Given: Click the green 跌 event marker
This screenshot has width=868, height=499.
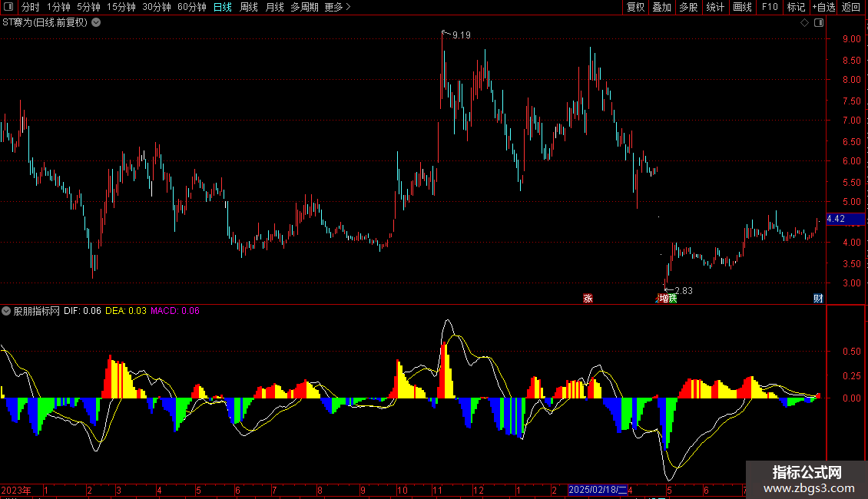Looking at the screenshot, I should click(x=673, y=299).
